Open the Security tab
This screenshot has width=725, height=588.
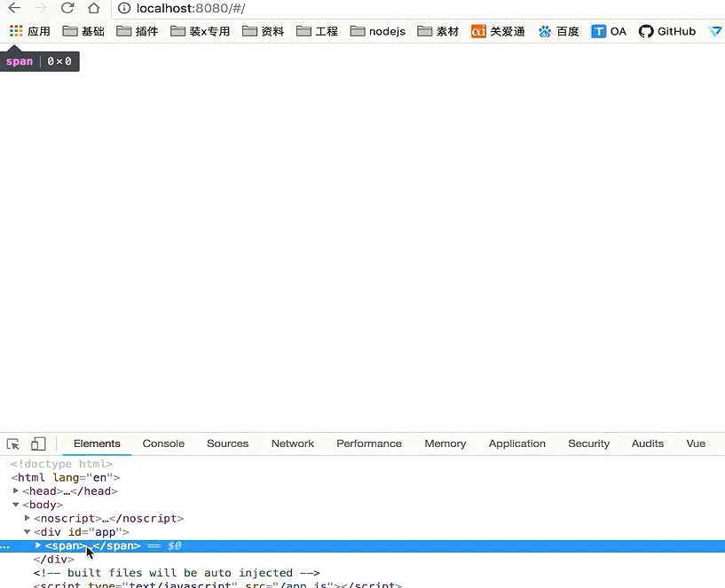coord(588,443)
